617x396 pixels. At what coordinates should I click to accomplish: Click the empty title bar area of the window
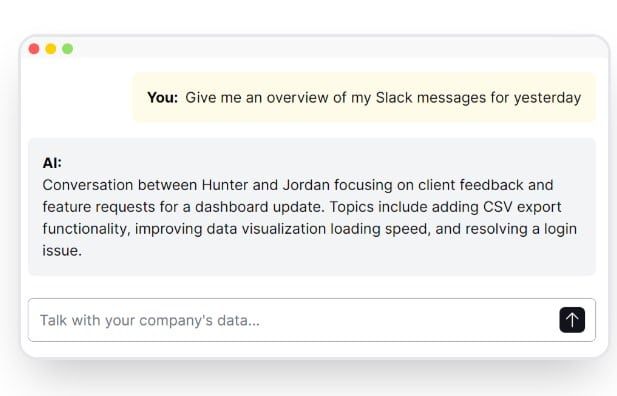pos(338,49)
